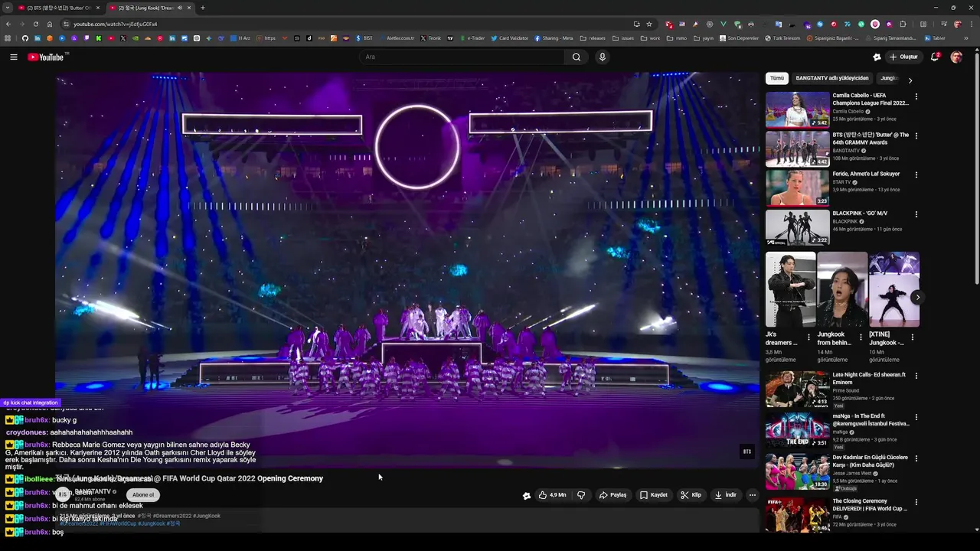Viewport: 980px width, 551px height.
Task: Open options for Feride, Ahmet'e Laf Sokuyor
Action: tap(916, 174)
